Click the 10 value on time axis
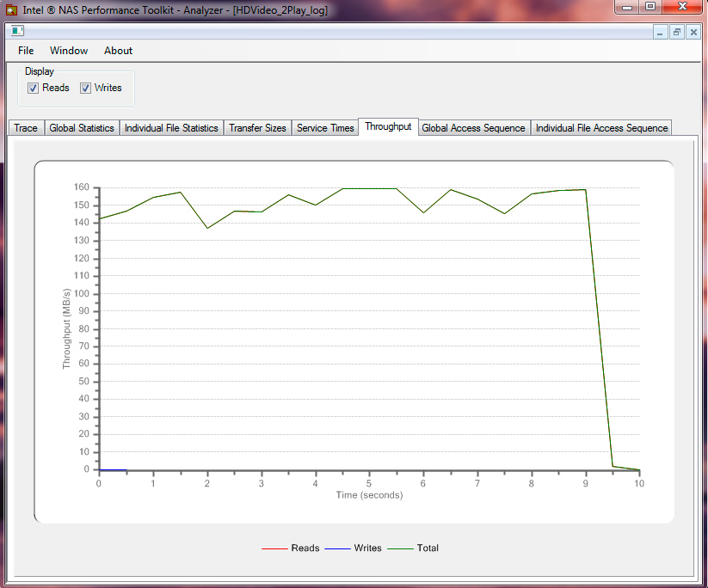Viewport: 708px width, 588px height. (x=639, y=483)
